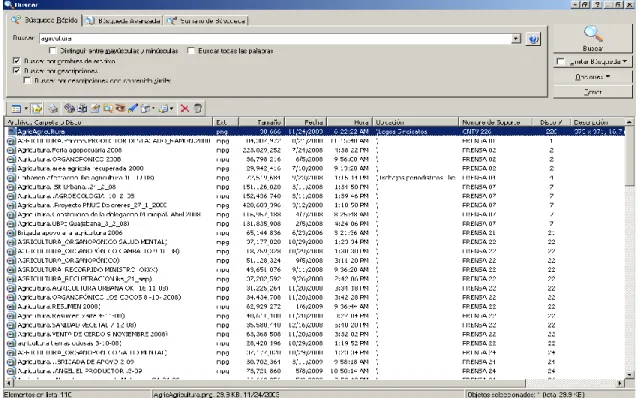
Task: Open dropdown arrow next to the red X
Action: point(172,108)
